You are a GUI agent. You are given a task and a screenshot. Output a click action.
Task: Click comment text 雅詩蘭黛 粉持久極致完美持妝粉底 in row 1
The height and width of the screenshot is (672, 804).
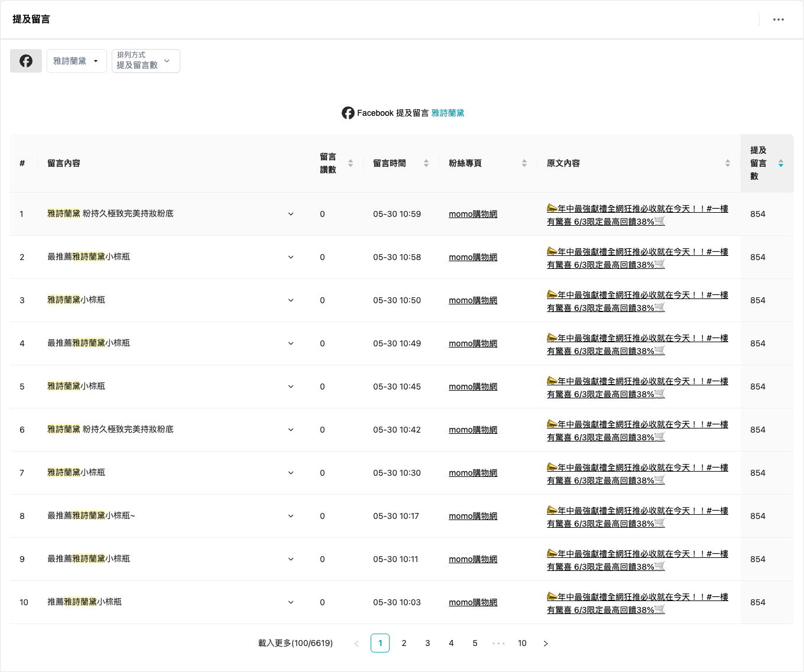tap(111, 213)
